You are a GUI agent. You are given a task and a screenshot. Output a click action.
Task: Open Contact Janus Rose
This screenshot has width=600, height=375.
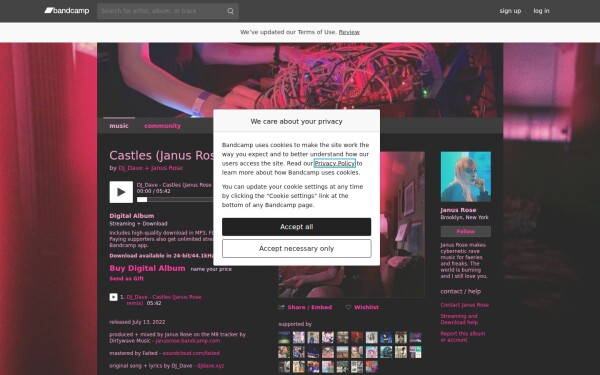point(465,305)
